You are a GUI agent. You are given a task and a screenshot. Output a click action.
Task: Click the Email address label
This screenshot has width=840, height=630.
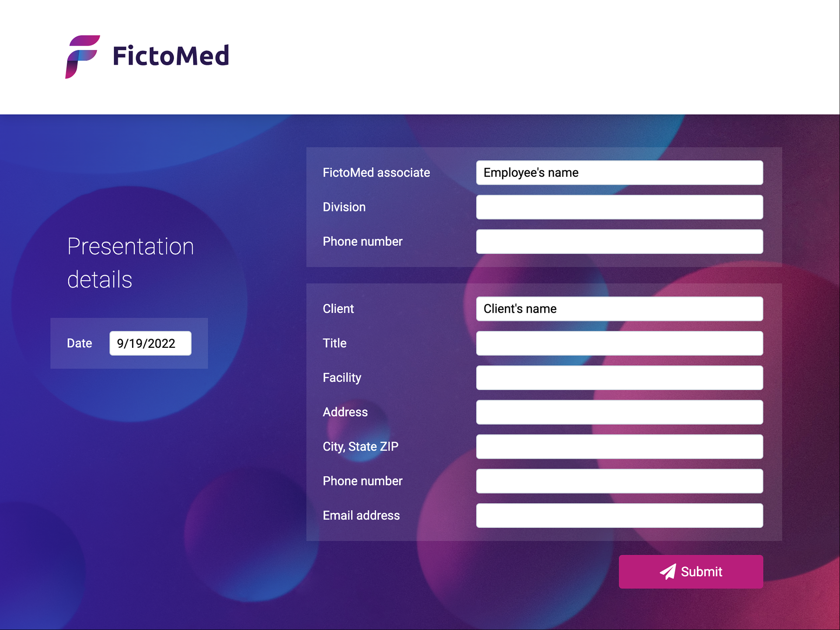[x=361, y=515]
